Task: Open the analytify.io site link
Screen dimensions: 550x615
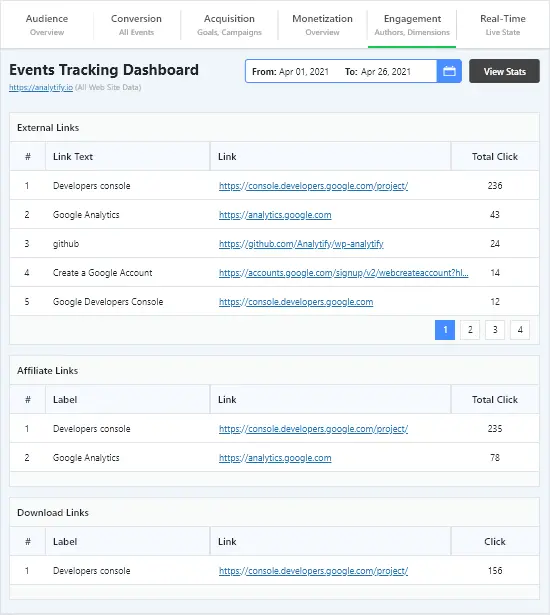Action: (41, 87)
